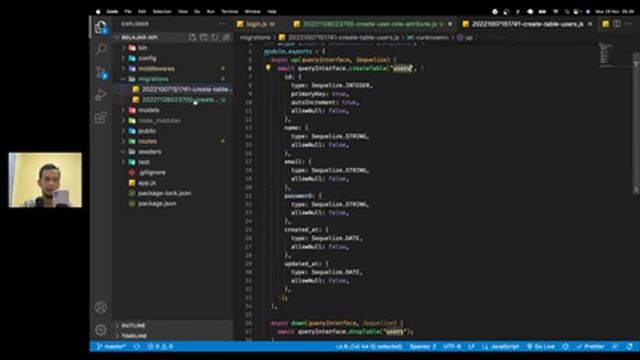Screen dimensions: 640x360
Task: Expand the routes folder
Action: click(x=173, y=141)
